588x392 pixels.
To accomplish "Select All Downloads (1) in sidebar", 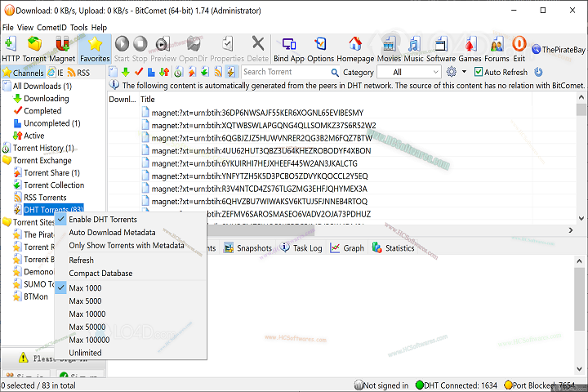I will pyautogui.click(x=37, y=87).
